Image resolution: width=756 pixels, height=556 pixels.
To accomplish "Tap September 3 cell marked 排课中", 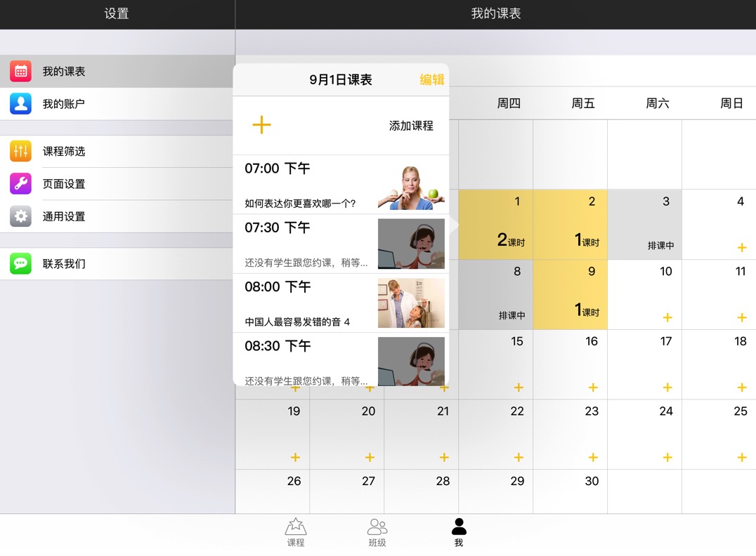I will [x=644, y=225].
